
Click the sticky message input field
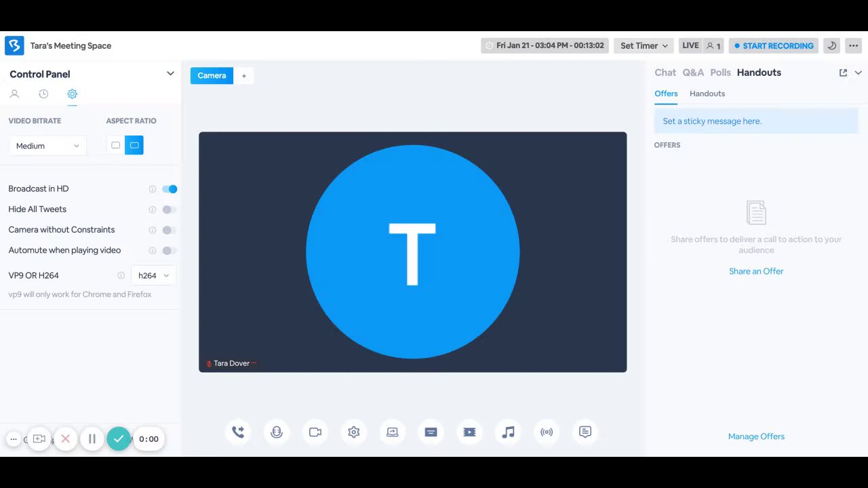point(756,121)
